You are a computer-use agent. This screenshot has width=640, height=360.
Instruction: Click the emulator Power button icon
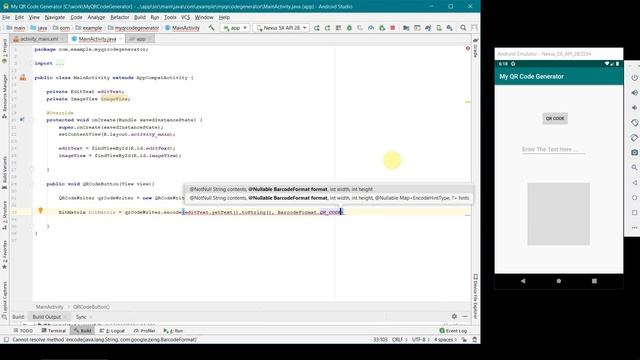634,78
